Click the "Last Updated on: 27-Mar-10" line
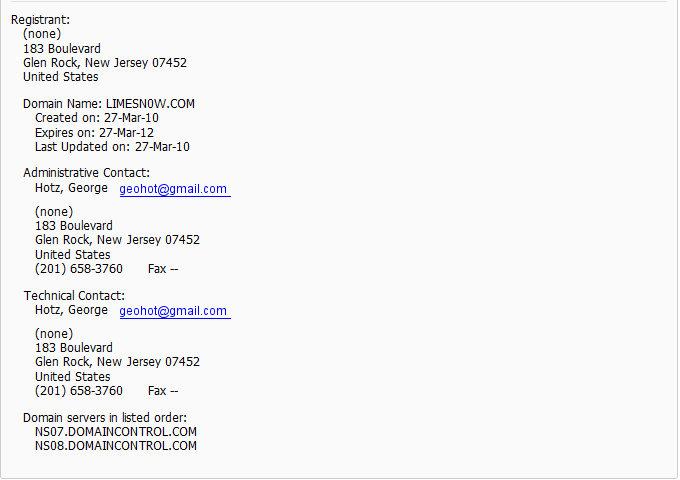The width and height of the screenshot is (680, 480). pos(112,147)
